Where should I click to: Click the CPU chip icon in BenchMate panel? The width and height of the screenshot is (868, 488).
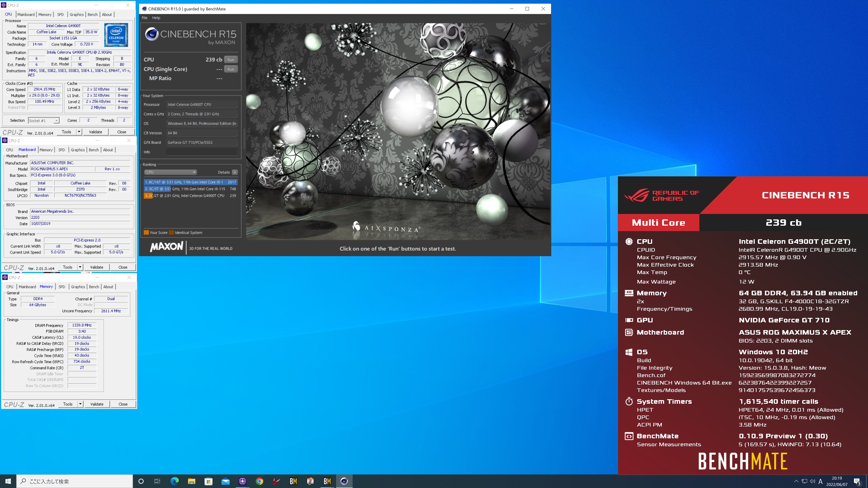629,242
